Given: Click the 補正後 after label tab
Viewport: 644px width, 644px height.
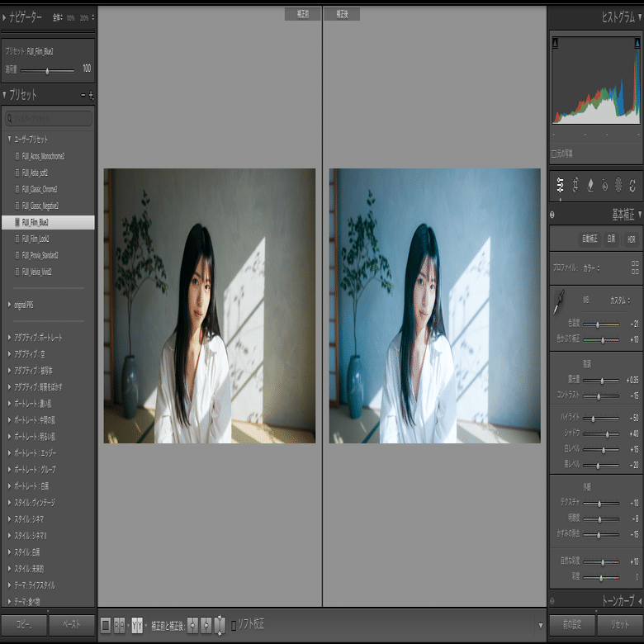Looking at the screenshot, I should [342, 14].
